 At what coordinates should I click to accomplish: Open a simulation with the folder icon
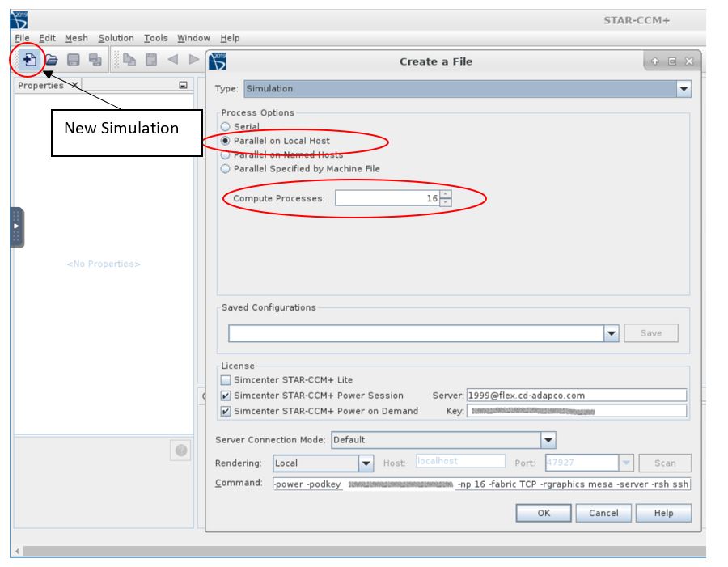[52, 59]
